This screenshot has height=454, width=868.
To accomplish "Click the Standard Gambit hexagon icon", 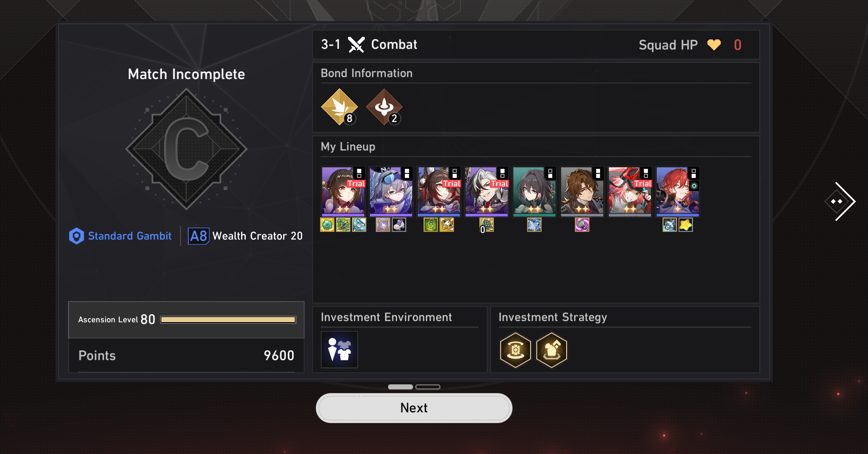I will (77, 236).
